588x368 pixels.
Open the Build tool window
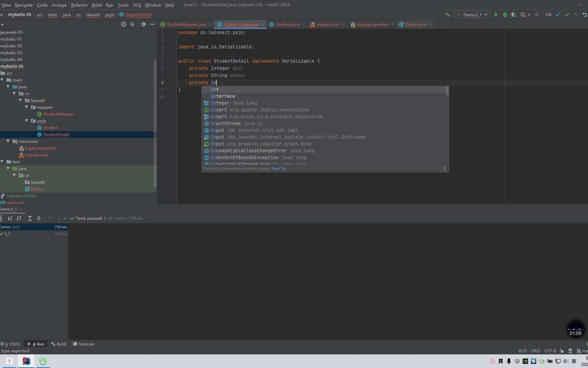point(59,344)
